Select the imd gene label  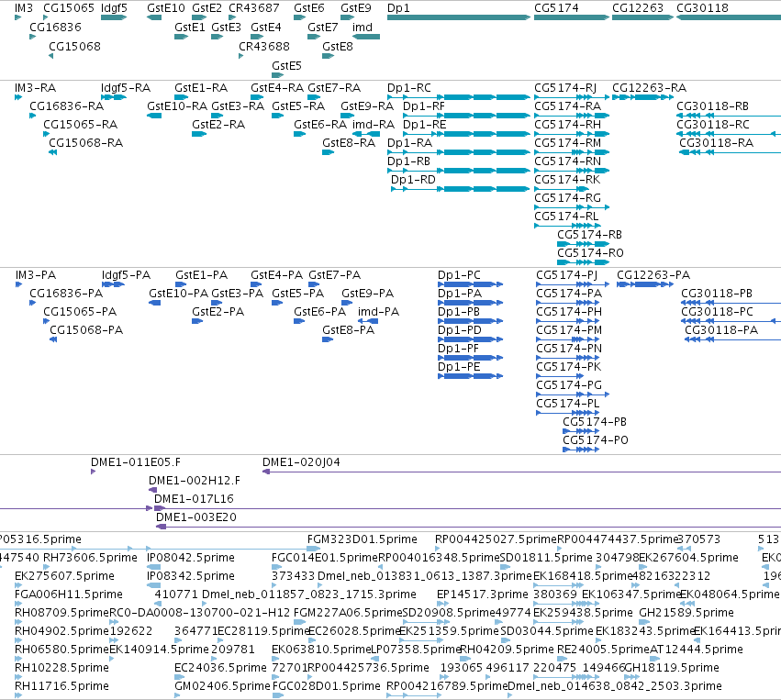click(363, 28)
